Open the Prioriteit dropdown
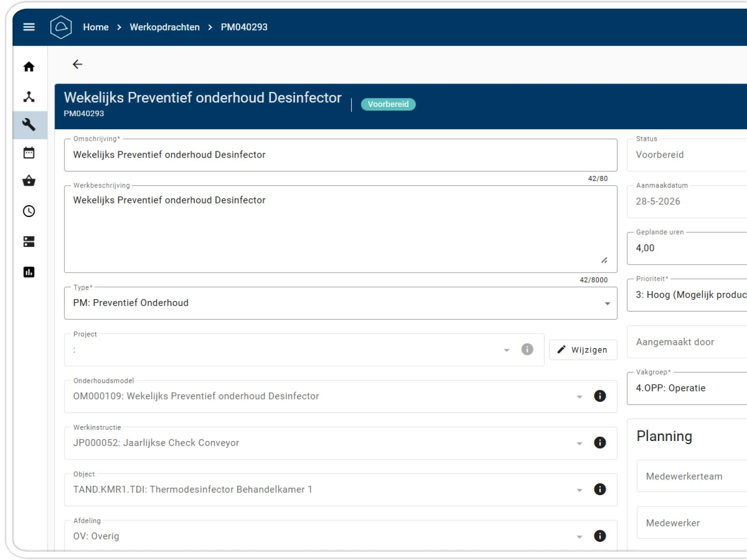 click(687, 295)
